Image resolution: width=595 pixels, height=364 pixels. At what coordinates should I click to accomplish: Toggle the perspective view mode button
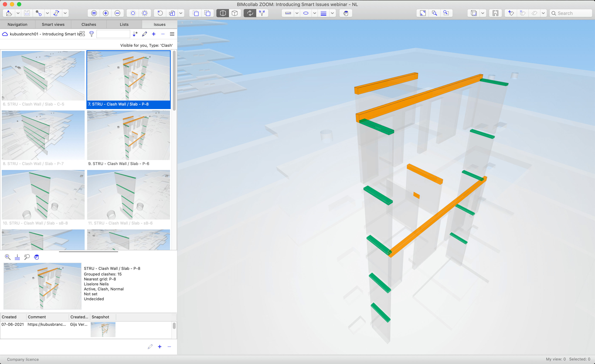click(223, 13)
